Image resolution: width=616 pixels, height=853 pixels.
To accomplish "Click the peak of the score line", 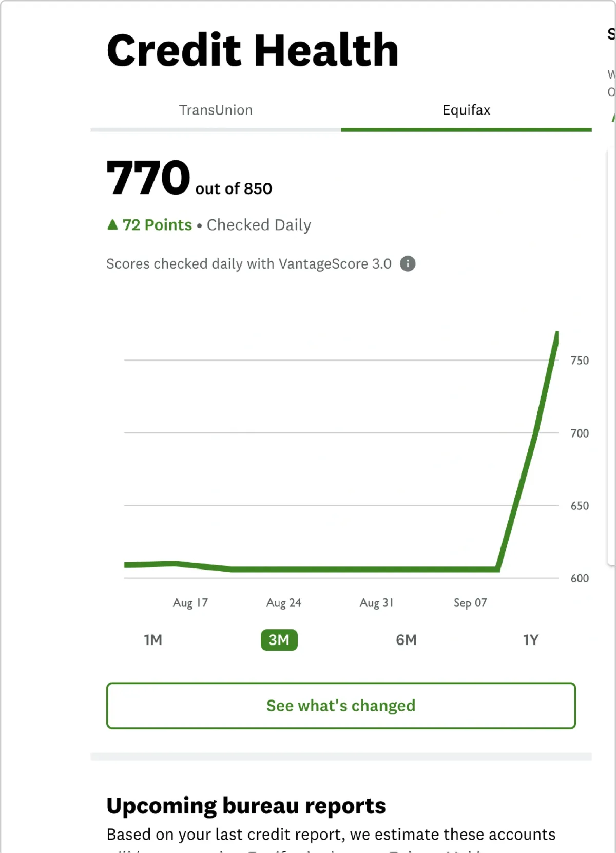I will pyautogui.click(x=556, y=334).
